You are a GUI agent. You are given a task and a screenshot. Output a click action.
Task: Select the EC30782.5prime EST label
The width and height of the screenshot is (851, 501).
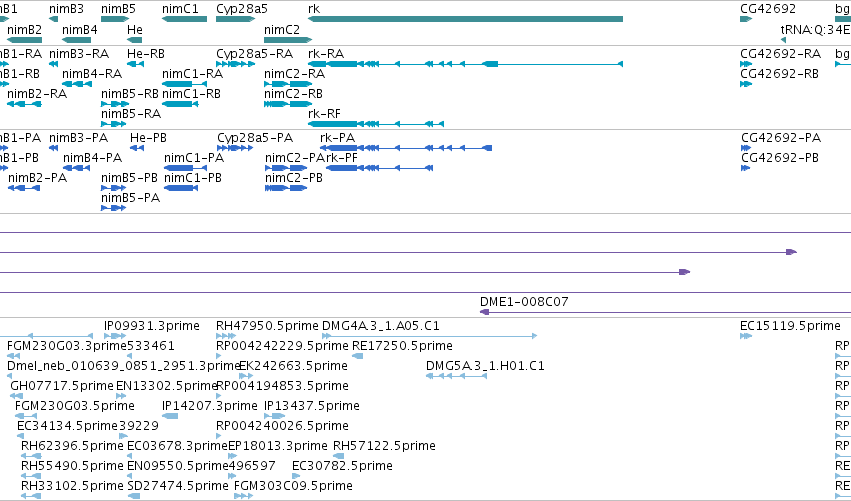click(342, 467)
